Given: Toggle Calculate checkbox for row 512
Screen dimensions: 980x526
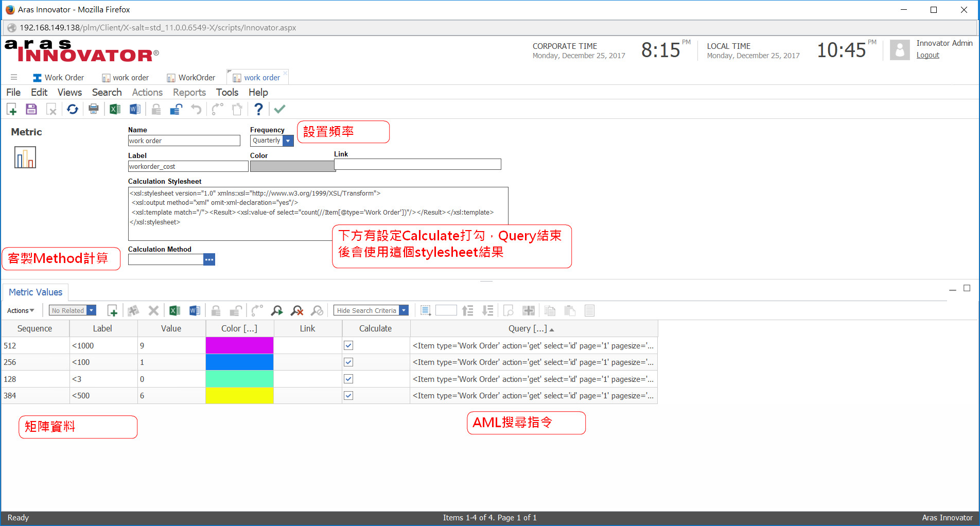Looking at the screenshot, I should tap(348, 346).
